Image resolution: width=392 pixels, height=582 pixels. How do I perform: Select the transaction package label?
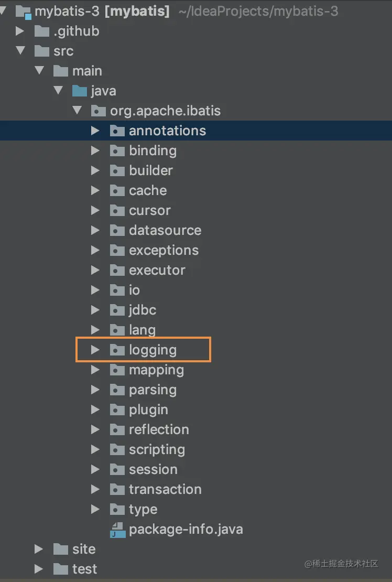click(165, 490)
